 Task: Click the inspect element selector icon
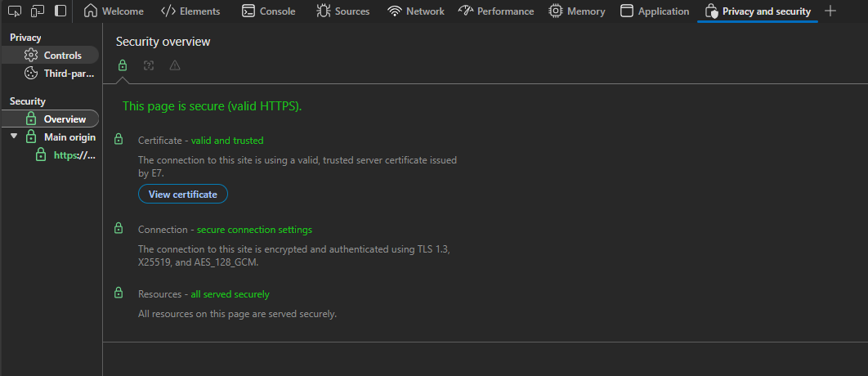coord(14,11)
